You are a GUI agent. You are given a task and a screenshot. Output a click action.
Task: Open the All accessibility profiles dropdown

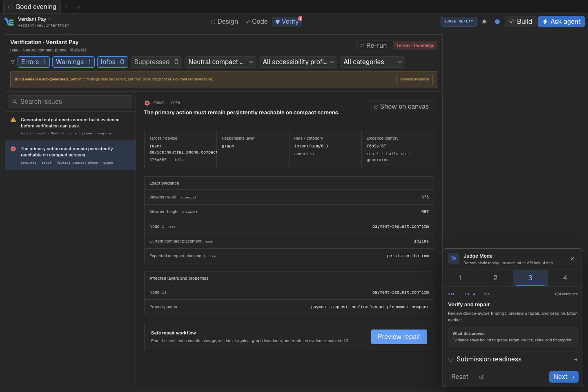pos(298,62)
